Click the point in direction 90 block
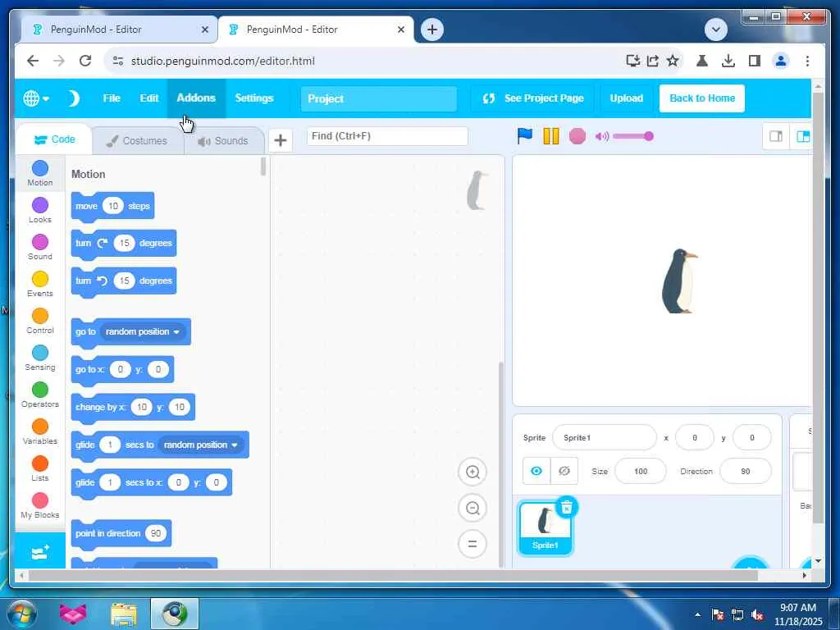This screenshot has height=630, width=840. (x=121, y=534)
